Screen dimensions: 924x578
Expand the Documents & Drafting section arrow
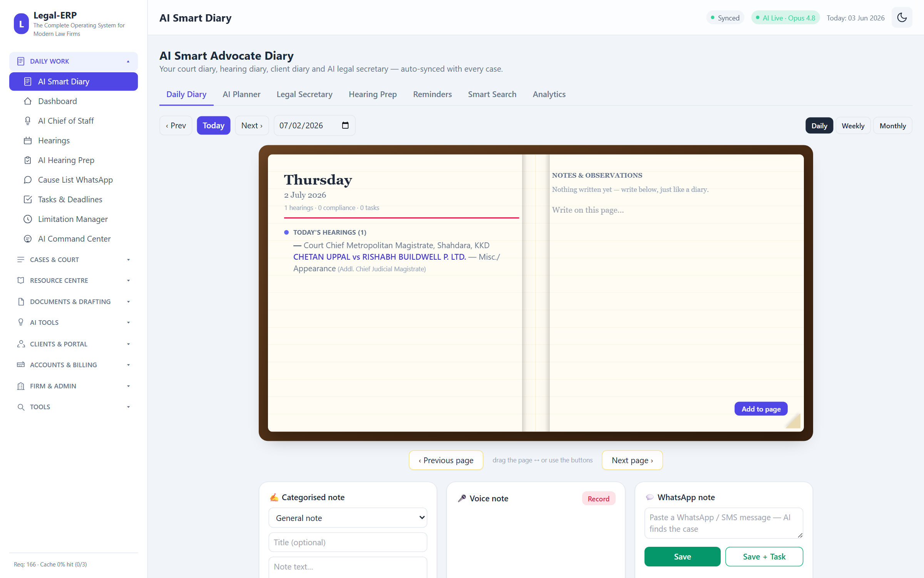tap(128, 302)
